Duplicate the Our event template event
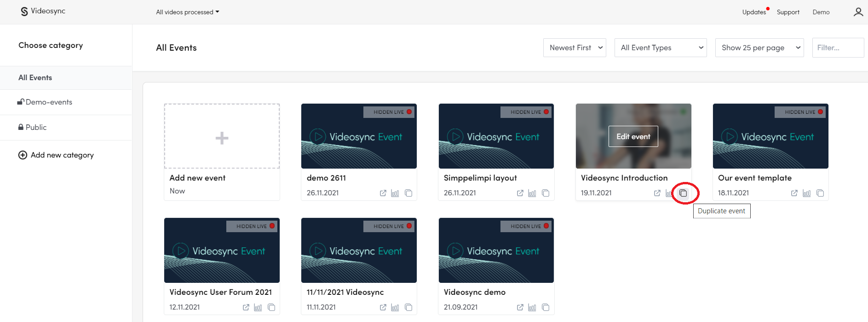The width and height of the screenshot is (868, 322). click(x=820, y=193)
